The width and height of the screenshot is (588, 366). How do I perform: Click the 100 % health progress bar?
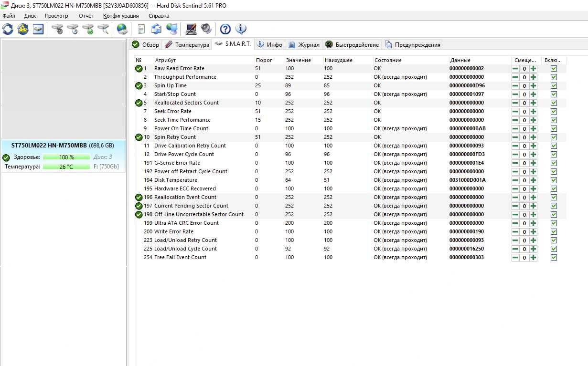[x=66, y=157]
